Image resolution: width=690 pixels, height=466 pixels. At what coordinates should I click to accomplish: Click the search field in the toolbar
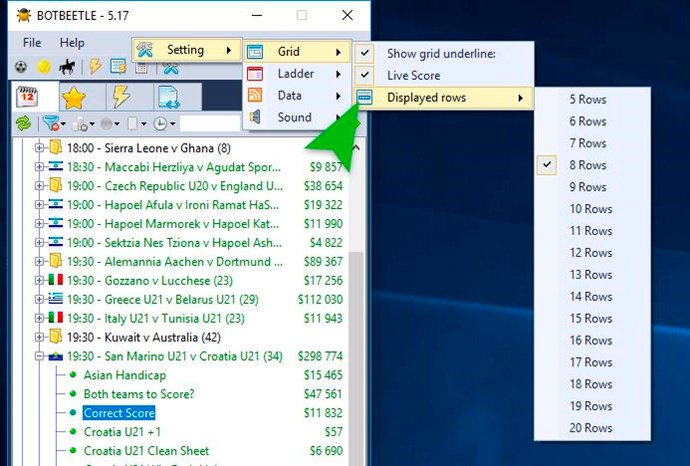pyautogui.click(x=211, y=124)
